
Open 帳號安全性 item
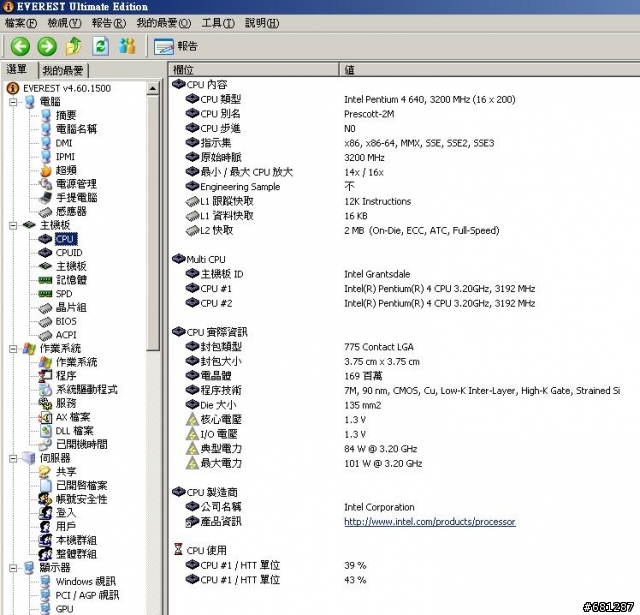[x=82, y=499]
